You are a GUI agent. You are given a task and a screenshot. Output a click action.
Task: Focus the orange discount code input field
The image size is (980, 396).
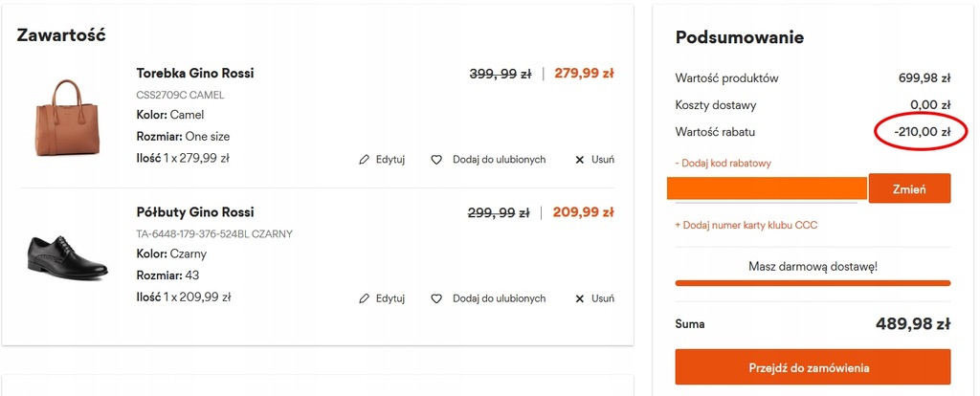pos(767,188)
